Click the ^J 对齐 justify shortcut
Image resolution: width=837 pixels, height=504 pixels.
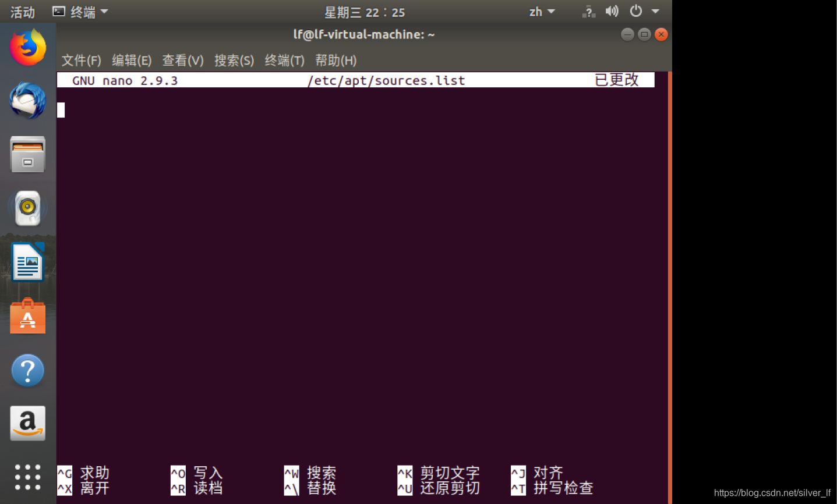[x=537, y=473]
